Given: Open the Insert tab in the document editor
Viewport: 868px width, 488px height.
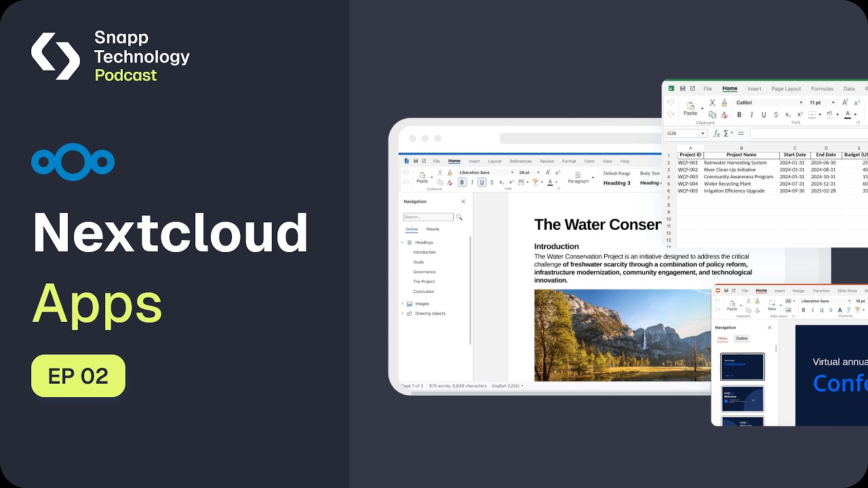Looking at the screenshot, I should (x=474, y=161).
